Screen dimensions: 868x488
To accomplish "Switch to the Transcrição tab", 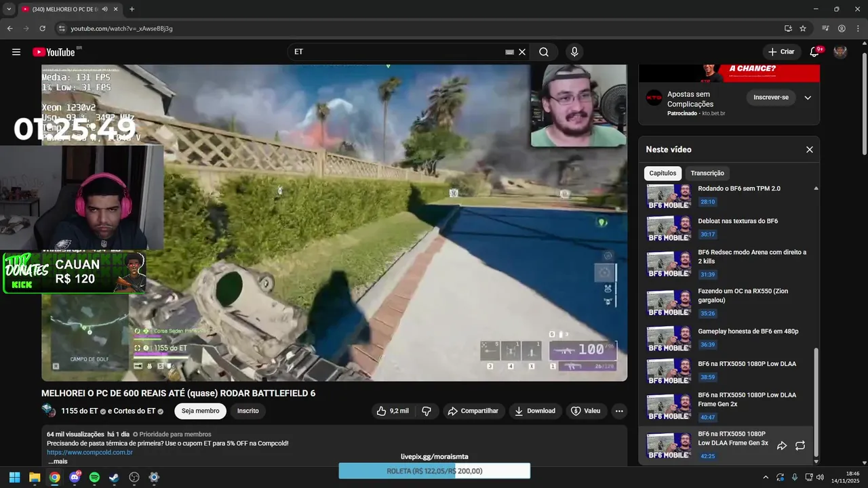I will click(x=707, y=173).
